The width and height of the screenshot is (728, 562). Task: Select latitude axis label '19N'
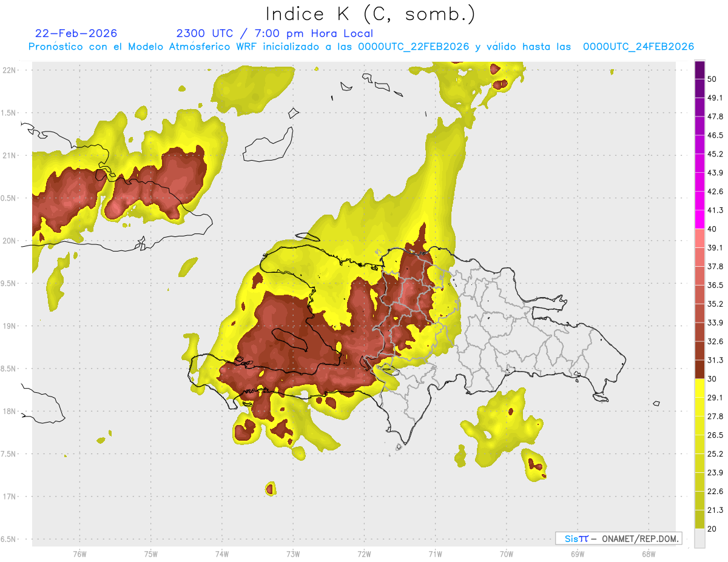click(10, 326)
